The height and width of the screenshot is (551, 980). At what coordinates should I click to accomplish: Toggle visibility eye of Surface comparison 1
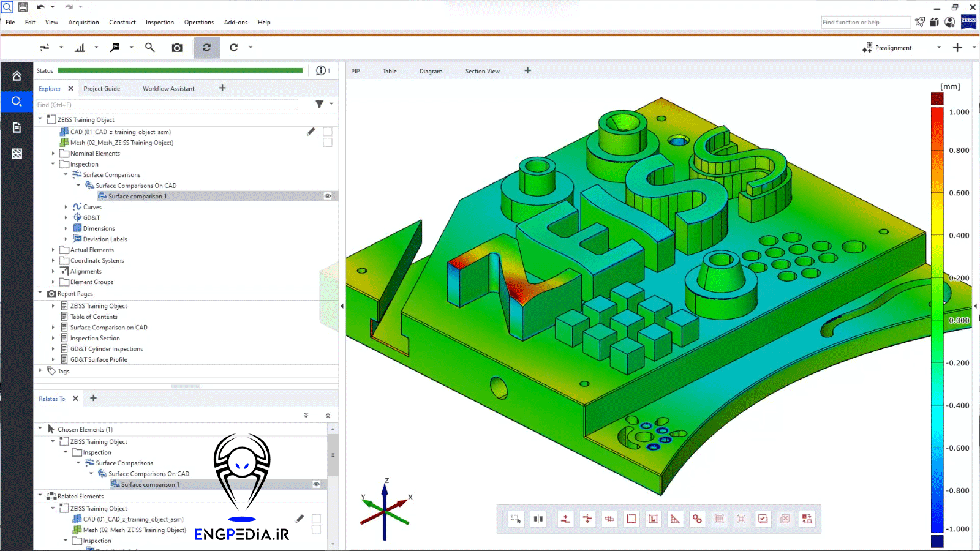[328, 197]
